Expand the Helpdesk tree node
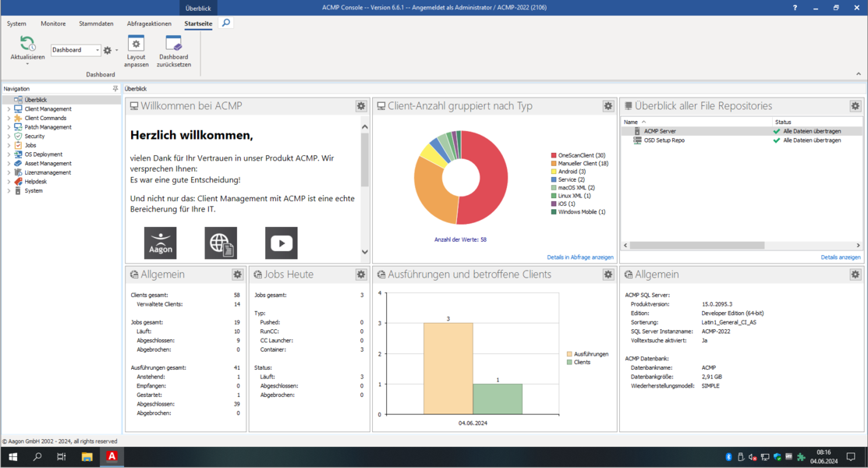The image size is (868, 468). click(x=9, y=182)
